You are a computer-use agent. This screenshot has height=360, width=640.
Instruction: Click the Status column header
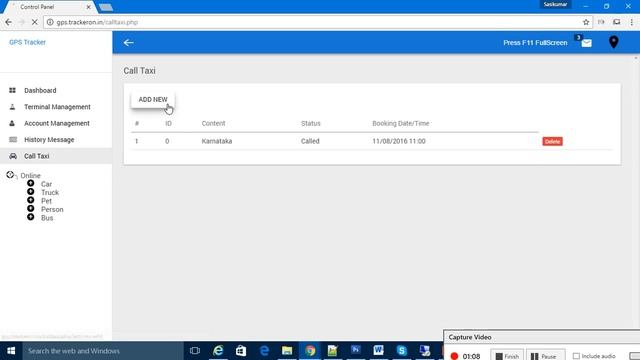point(311,123)
